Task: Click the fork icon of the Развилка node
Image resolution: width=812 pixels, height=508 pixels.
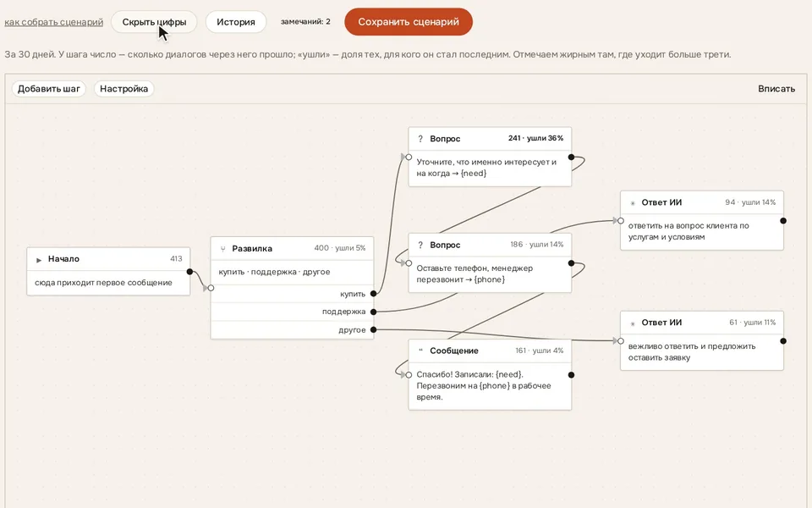Action: pyautogui.click(x=222, y=249)
